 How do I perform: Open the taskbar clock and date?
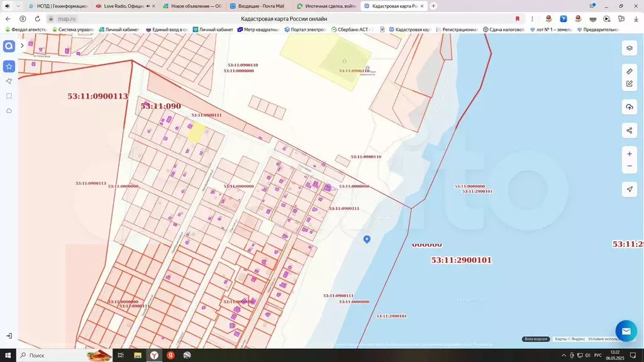615,356
